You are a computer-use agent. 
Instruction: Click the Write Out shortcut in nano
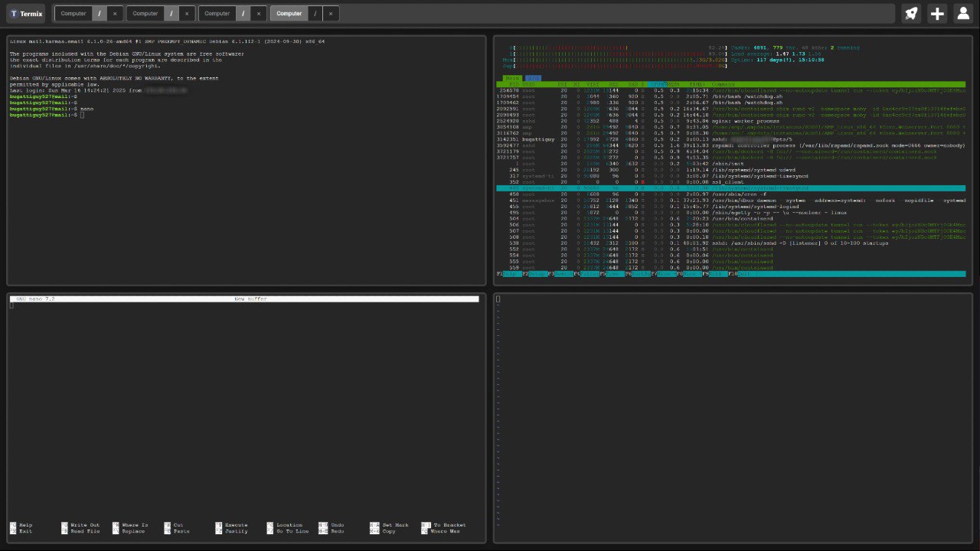pos(80,525)
